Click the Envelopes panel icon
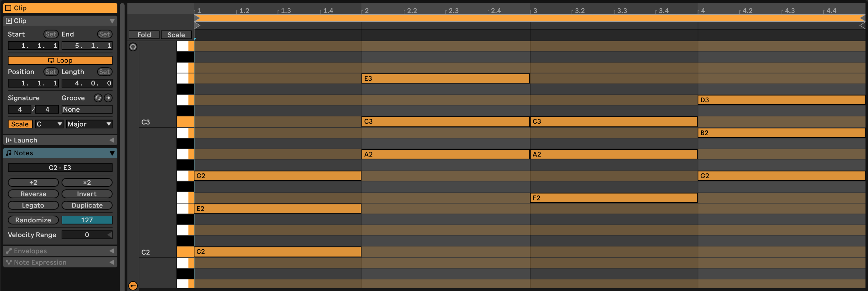Screen dimensions: 868x291 [x=9, y=250]
